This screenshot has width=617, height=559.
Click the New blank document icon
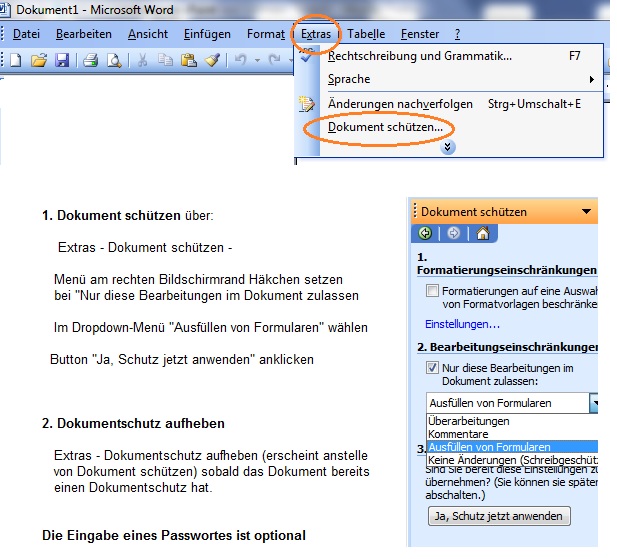click(x=16, y=61)
